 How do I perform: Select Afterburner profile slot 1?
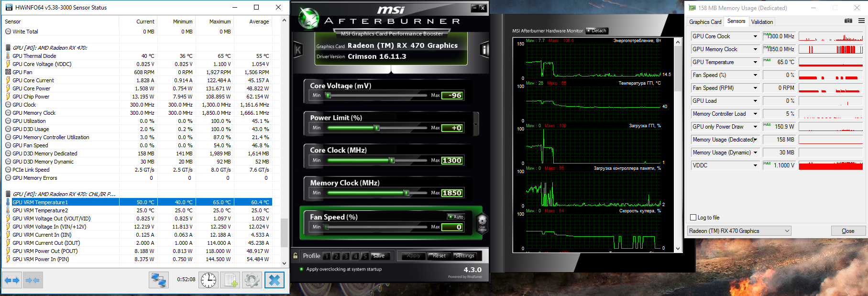[327, 256]
